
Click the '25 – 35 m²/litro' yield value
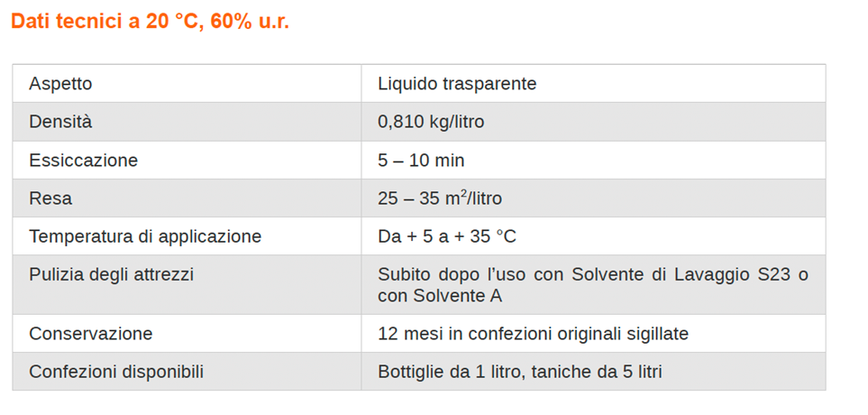440,198
